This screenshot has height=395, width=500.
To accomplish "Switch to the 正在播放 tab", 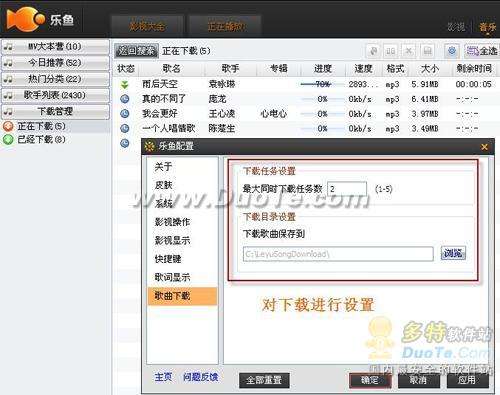I will [226, 26].
